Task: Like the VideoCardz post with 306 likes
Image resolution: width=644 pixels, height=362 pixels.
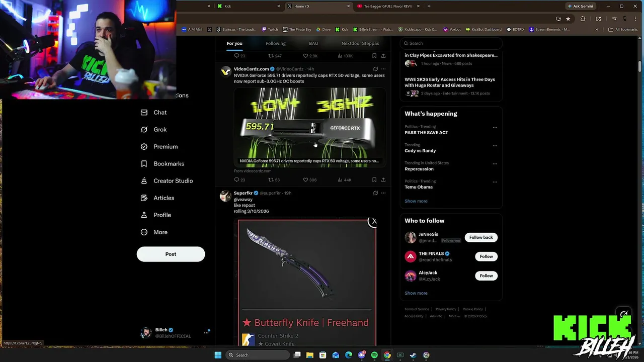Action: point(309,180)
